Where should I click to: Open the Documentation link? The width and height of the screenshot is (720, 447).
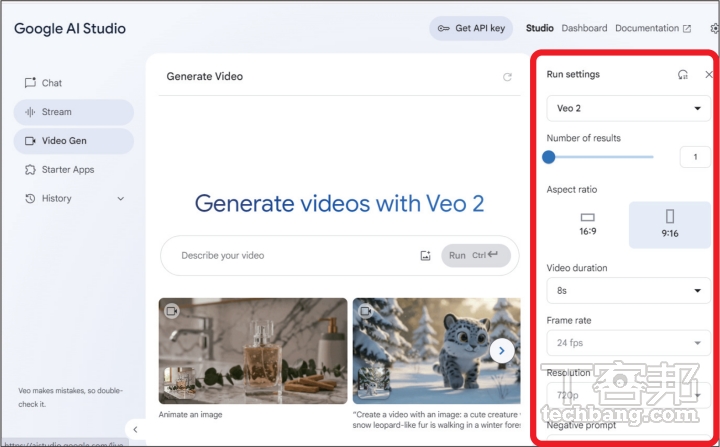(x=653, y=28)
